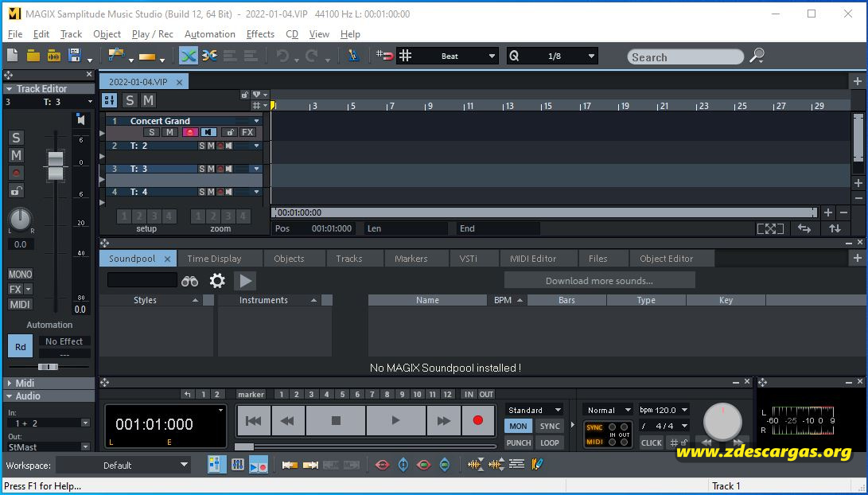Screen dimensions: 868x495
Task: Click the transport scrub wheel knob
Action: tap(722, 423)
